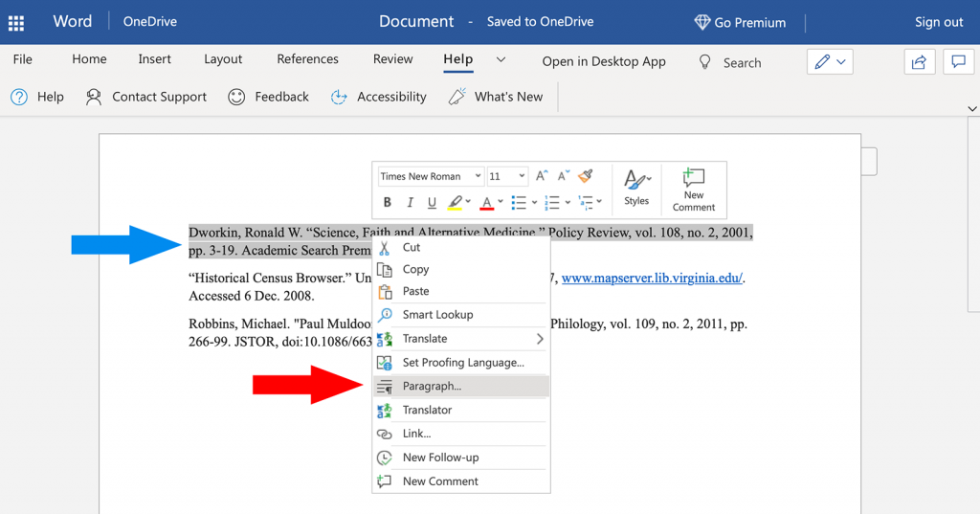Open the Times New Roman font dropdown
980x514 pixels.
pos(431,176)
